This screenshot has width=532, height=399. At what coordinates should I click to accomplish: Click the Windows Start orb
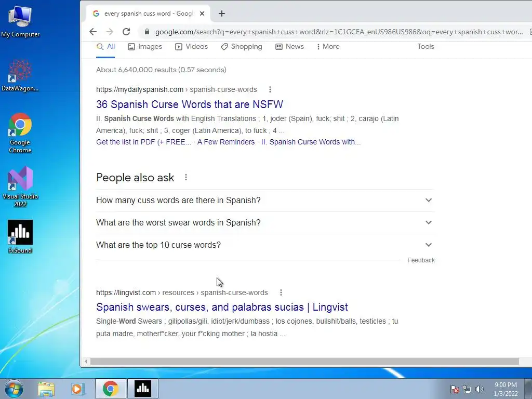click(14, 389)
